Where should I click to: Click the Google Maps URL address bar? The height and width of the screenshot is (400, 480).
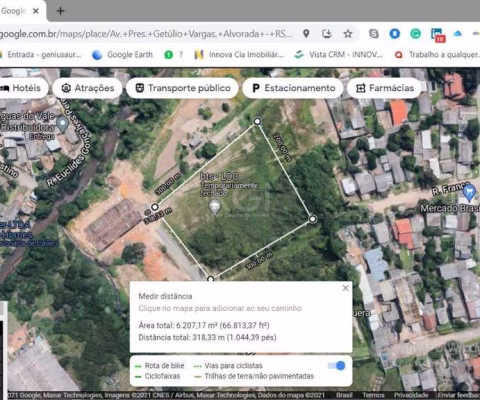click(x=147, y=34)
